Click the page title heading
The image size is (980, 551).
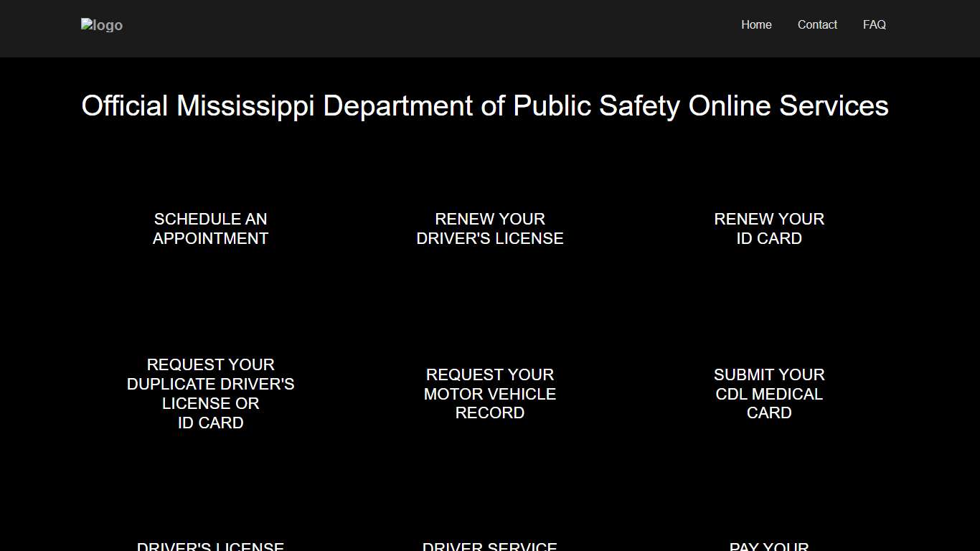coord(485,105)
